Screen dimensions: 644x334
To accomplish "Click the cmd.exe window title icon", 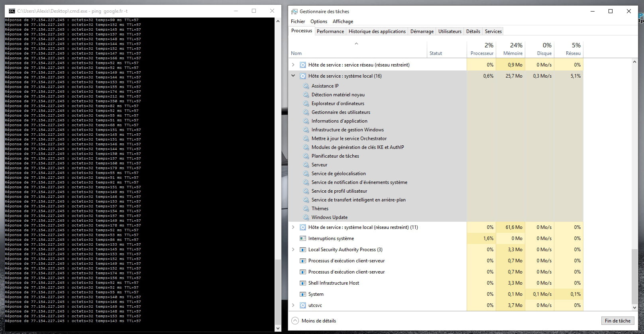I will coord(12,11).
